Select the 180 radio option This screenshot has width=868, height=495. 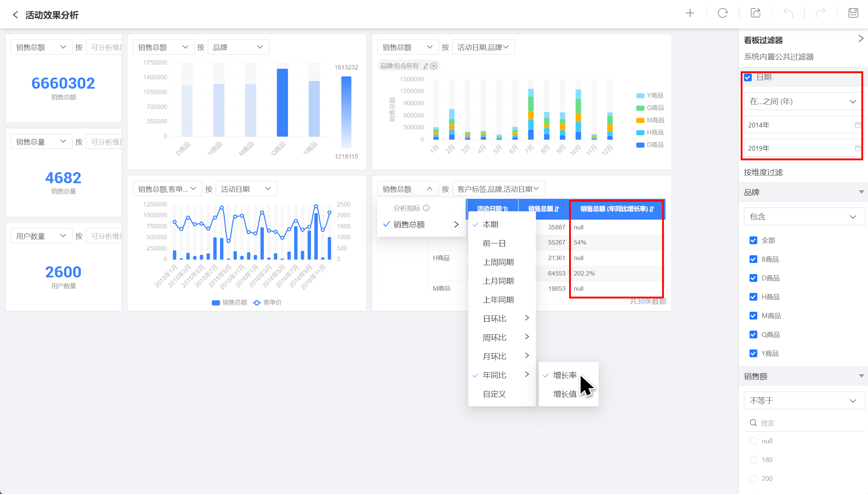coord(753,460)
